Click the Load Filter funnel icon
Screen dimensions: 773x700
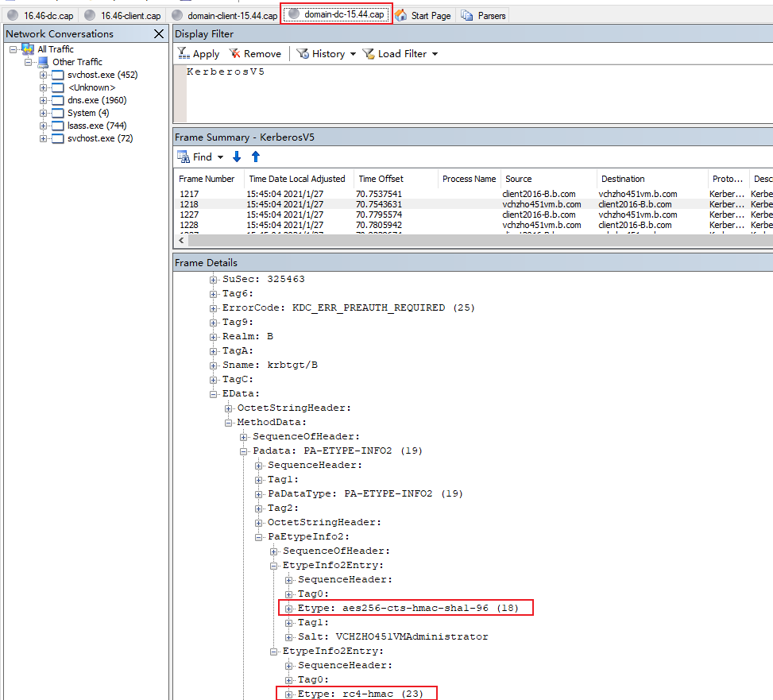coord(369,53)
